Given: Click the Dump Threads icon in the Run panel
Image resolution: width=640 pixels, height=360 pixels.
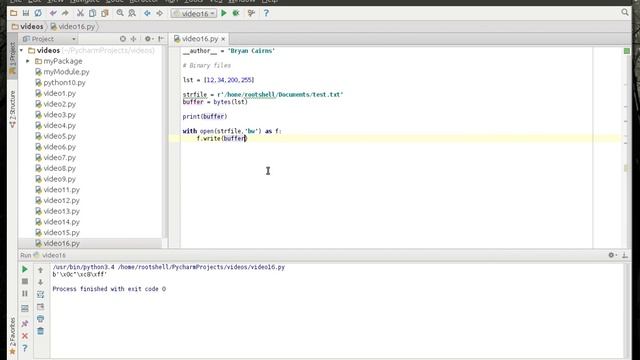Looking at the screenshot, I should tap(25, 309).
